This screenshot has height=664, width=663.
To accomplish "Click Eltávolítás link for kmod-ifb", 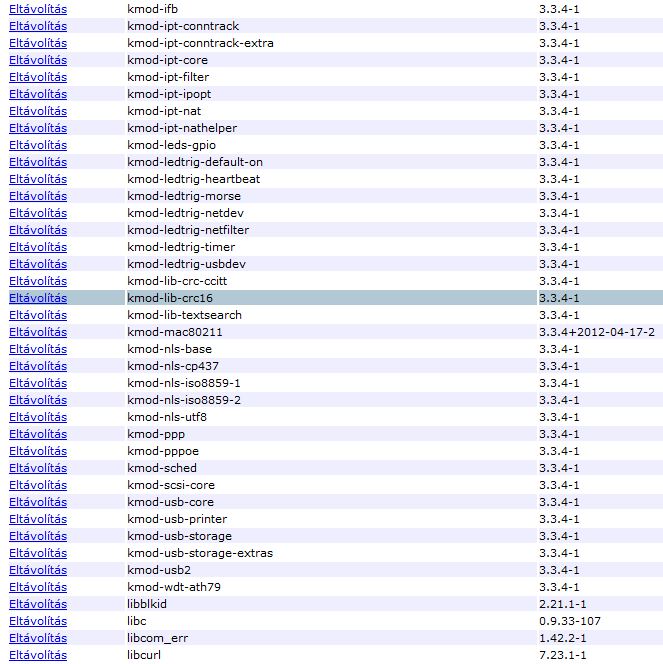I will point(38,9).
